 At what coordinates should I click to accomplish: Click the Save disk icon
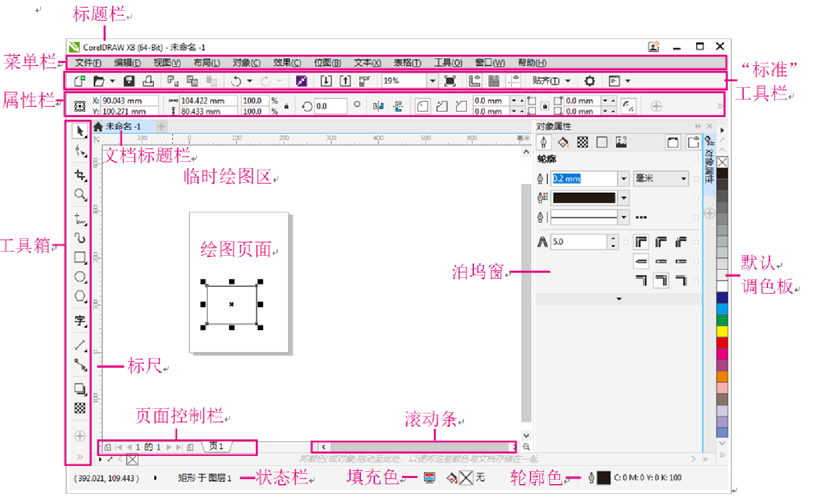(x=129, y=81)
